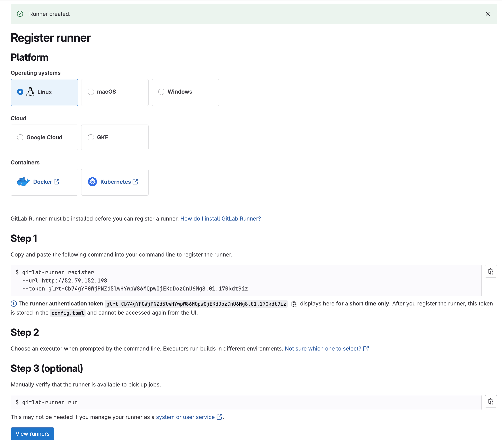Viewport: 502px width, 448px height.
Task: Choose the GKE cloud option
Action: click(x=91, y=137)
